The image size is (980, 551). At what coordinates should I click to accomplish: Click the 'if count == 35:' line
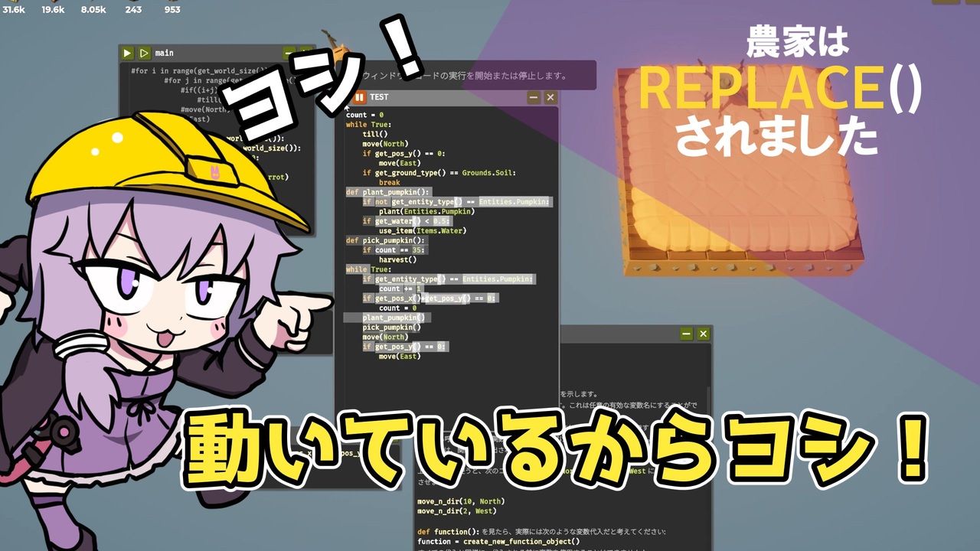(x=395, y=250)
